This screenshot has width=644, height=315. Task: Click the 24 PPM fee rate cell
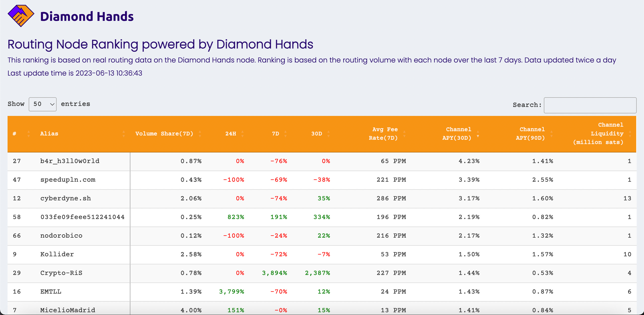click(393, 292)
